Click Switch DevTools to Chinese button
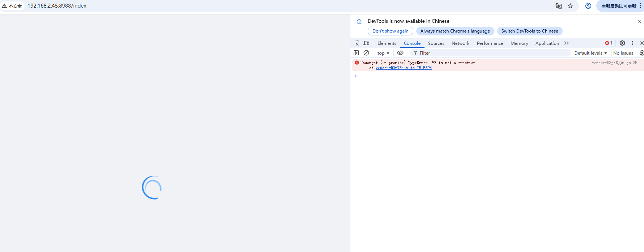Image resolution: width=644 pixels, height=252 pixels. (x=529, y=31)
